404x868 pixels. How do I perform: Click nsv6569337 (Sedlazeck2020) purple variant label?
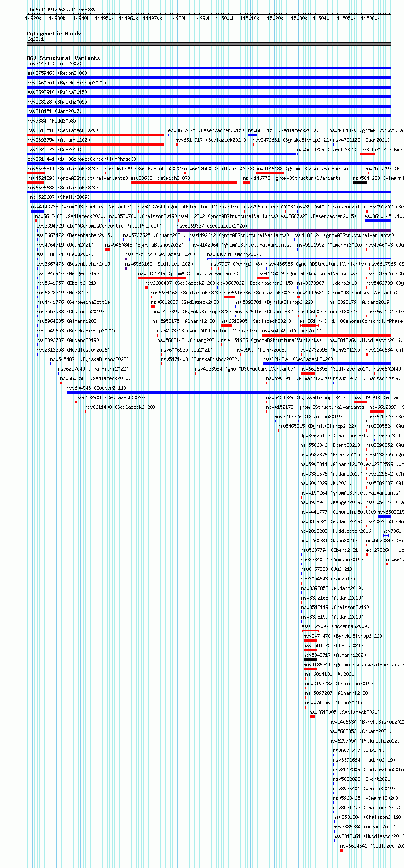(x=212, y=226)
